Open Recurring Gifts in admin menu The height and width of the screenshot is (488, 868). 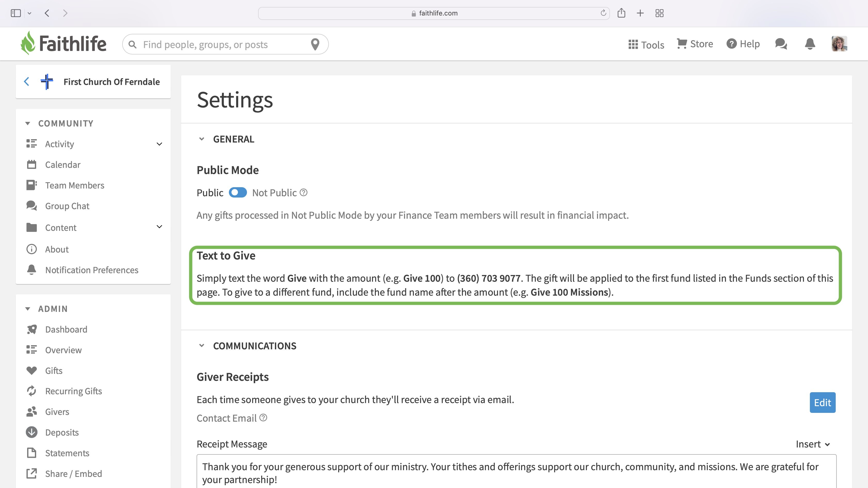[73, 391]
